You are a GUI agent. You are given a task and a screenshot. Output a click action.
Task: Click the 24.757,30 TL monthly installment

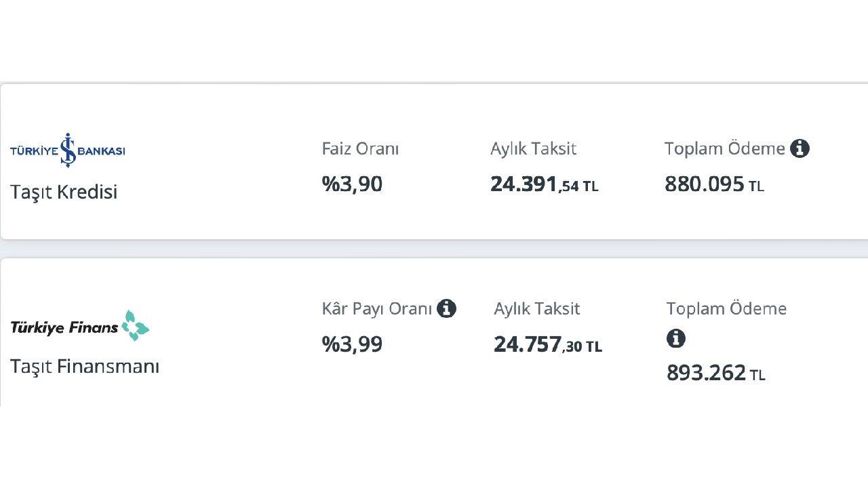[548, 345]
